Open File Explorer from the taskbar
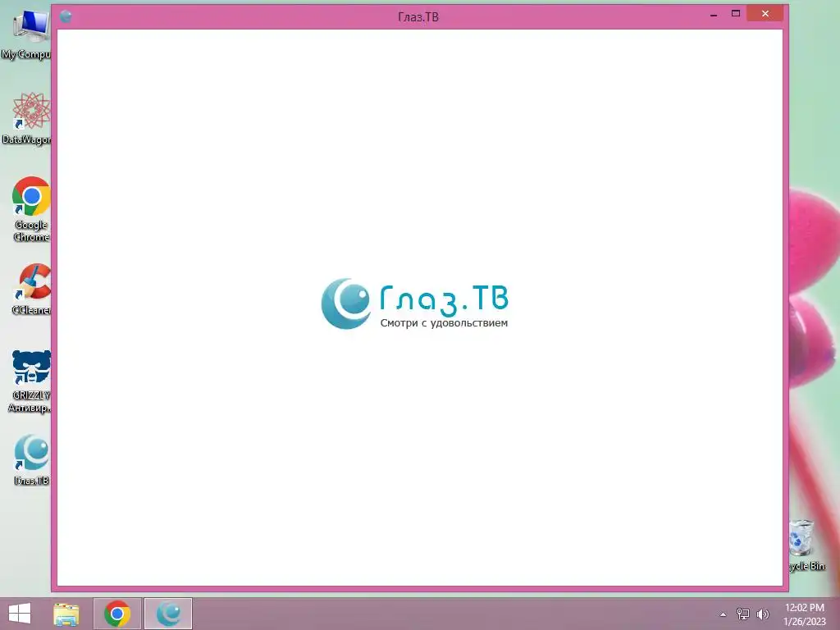Image resolution: width=840 pixels, height=630 pixels. [66, 614]
